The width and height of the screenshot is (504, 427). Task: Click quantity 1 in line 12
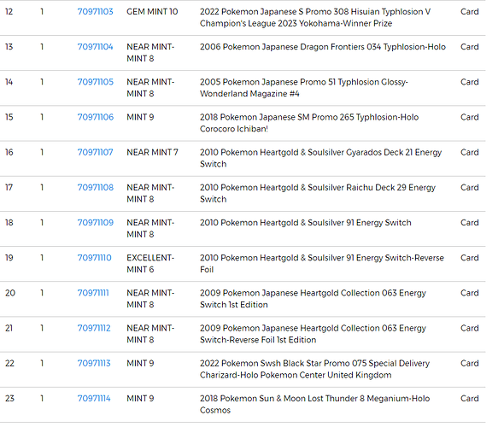pyautogui.click(x=42, y=12)
